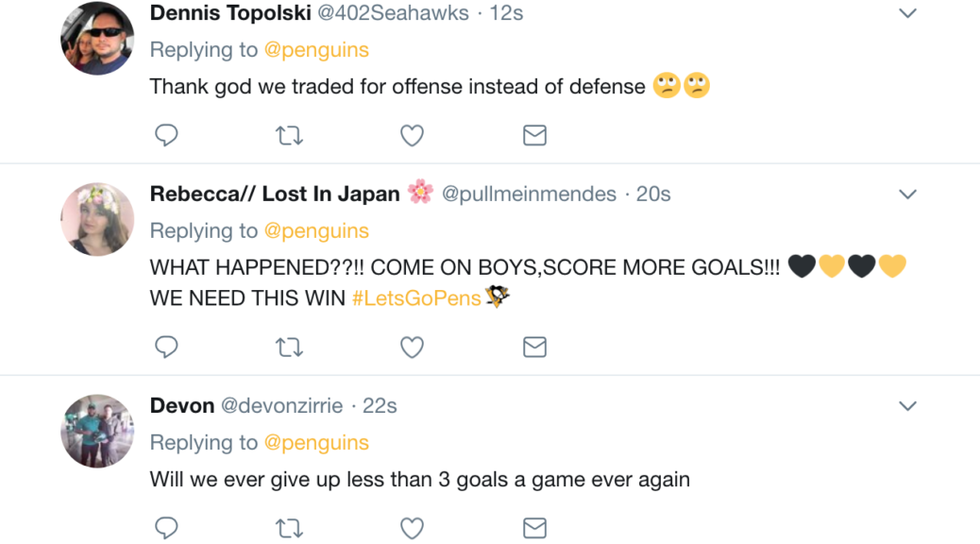Open Devon's profile by name

pos(182,405)
